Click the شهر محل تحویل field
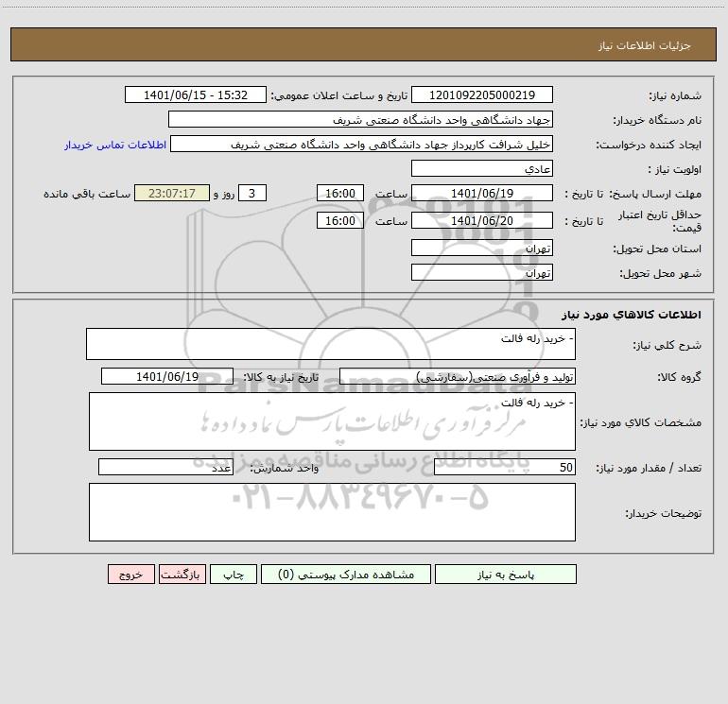The image size is (728, 704). click(482, 272)
